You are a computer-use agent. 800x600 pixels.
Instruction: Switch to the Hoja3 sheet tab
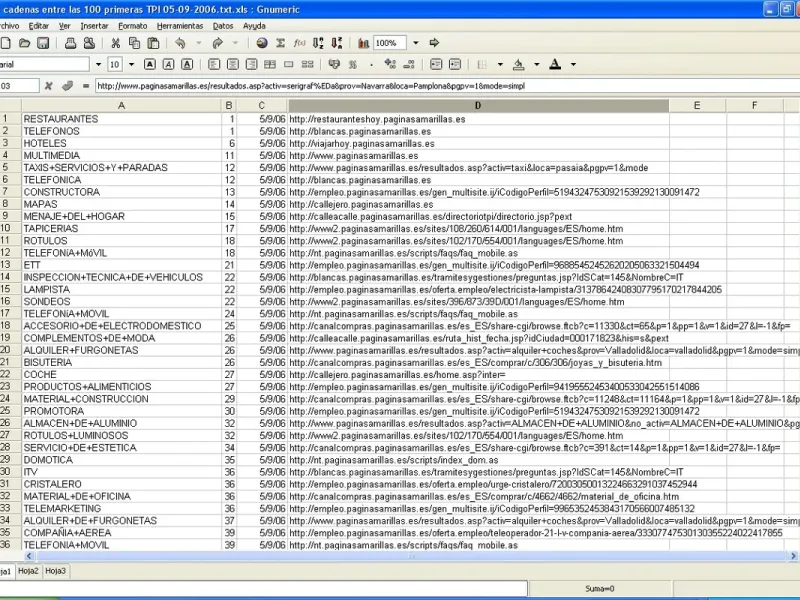point(55,571)
